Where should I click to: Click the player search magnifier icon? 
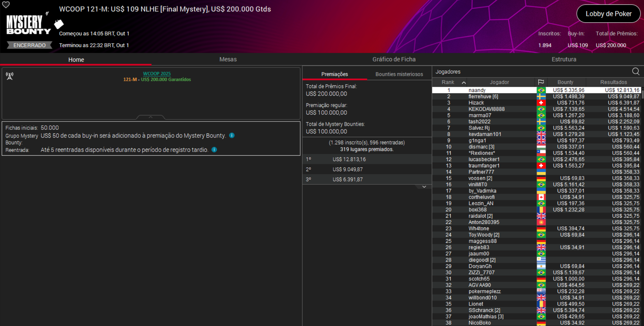pyautogui.click(x=636, y=71)
